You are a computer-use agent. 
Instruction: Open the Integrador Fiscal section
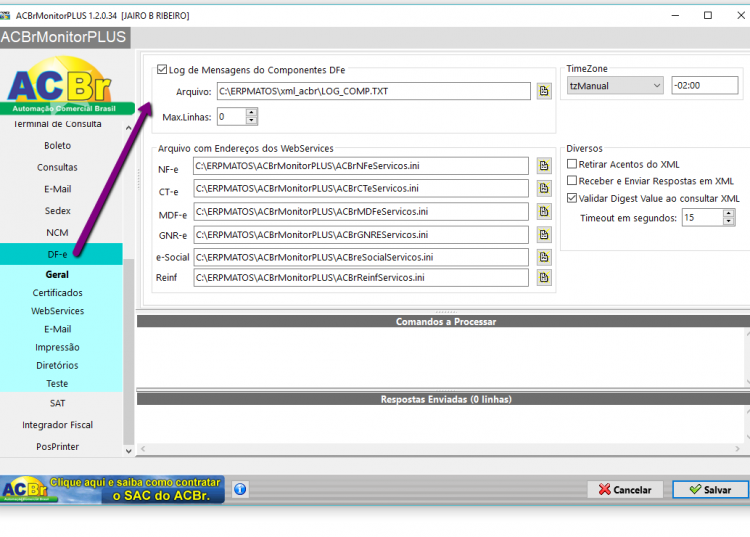pos(57,425)
